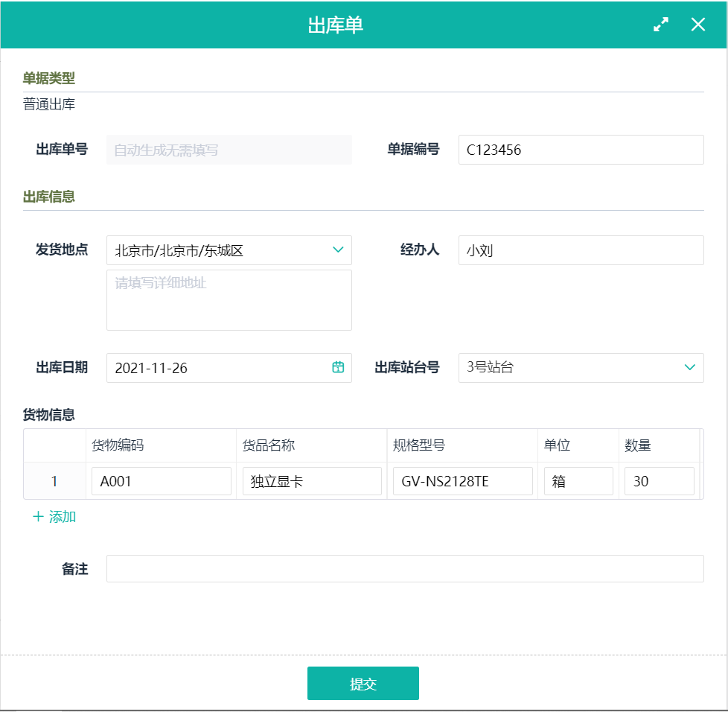Open the calendar icon in 出库日期 field
728x712 pixels.
(x=338, y=367)
